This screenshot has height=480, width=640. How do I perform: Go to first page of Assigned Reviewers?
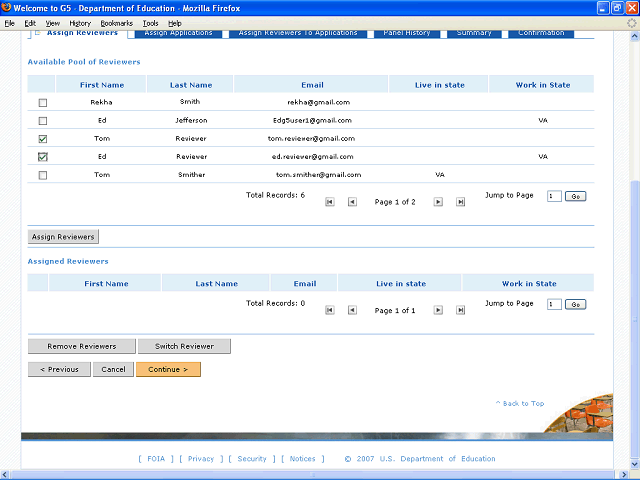pyautogui.click(x=330, y=310)
